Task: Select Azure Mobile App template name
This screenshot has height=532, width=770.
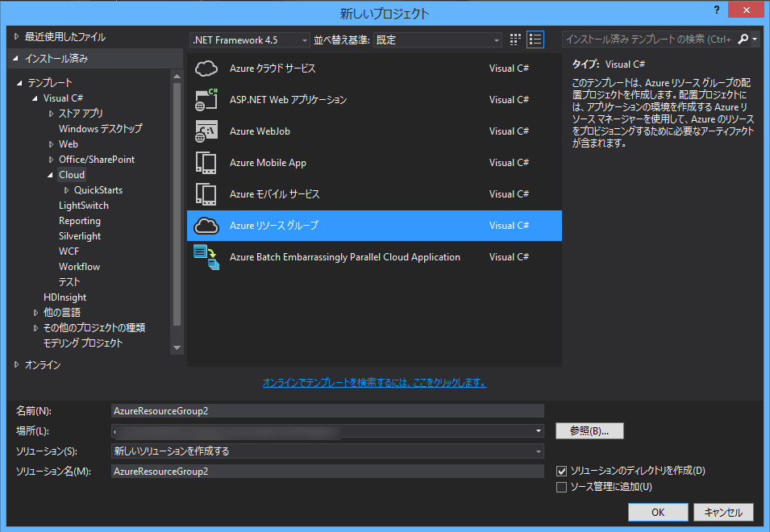Action: (x=268, y=163)
